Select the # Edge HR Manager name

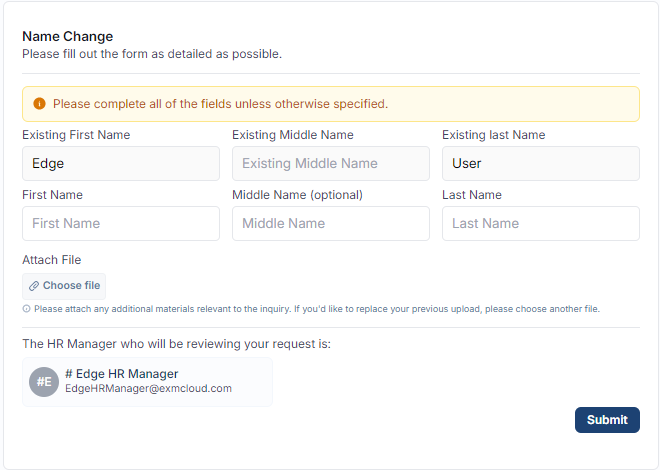(x=121, y=374)
